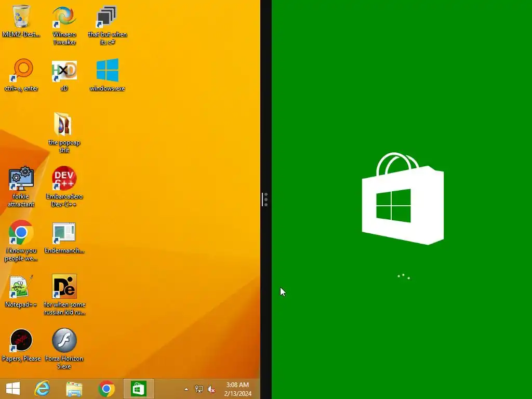The image size is (532, 399).
Task: Click the muted volume tray icon
Action: (x=211, y=389)
